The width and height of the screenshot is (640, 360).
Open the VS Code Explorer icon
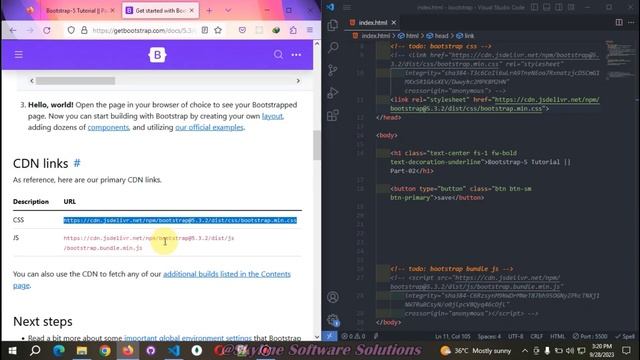tap(333, 25)
